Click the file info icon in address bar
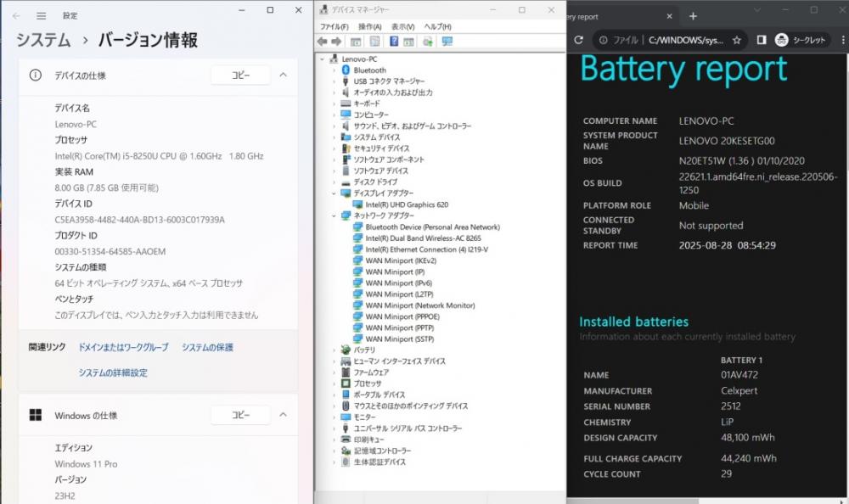The width and height of the screenshot is (849, 504). pyautogui.click(x=603, y=40)
